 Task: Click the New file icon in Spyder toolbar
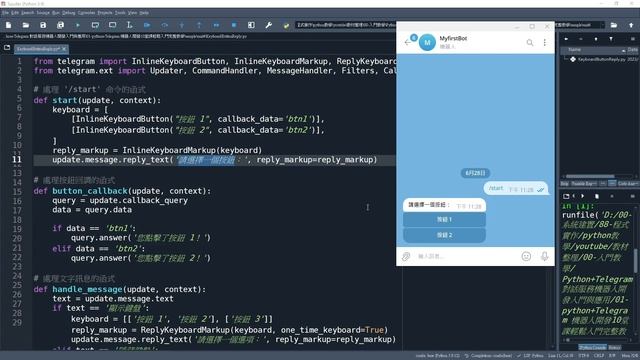click(x=9, y=25)
